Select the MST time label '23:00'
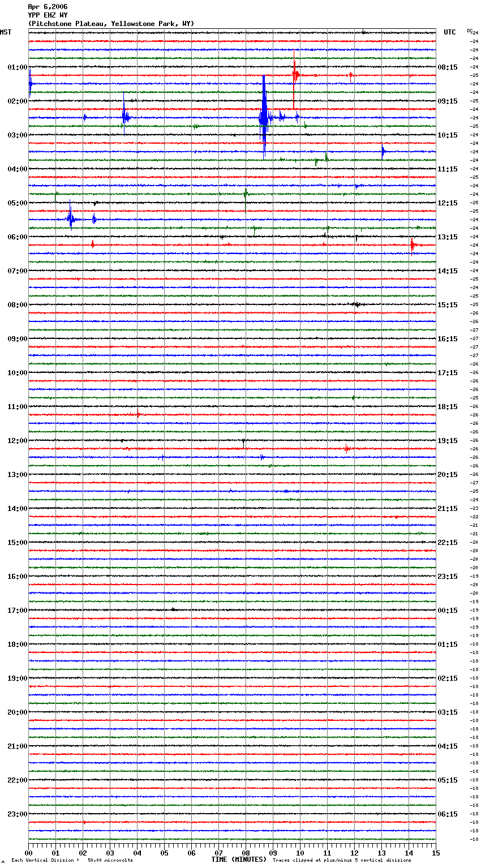Viewport: 481px width, 868px height. pos(18,814)
